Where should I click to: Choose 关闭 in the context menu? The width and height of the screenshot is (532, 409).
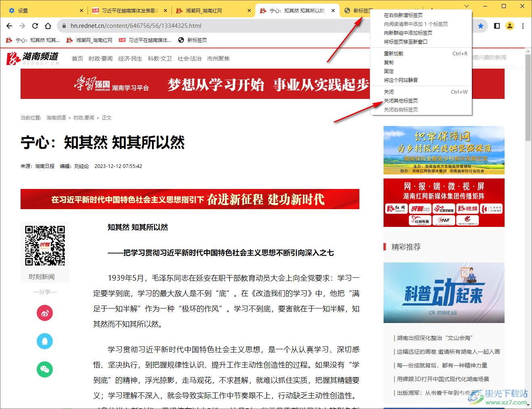(x=421, y=92)
